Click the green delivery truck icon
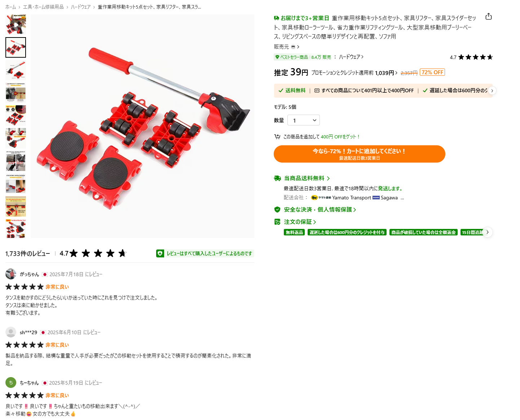The width and height of the screenshot is (520, 420). [x=277, y=178]
